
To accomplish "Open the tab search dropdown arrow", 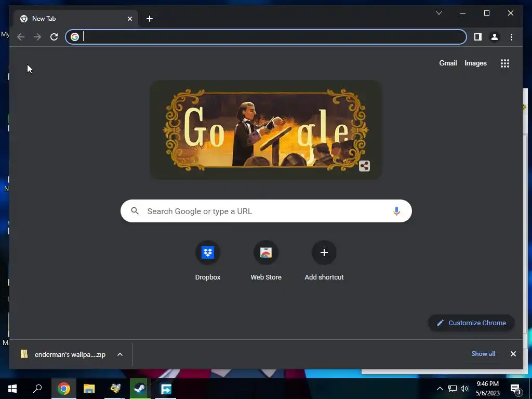I will click(x=438, y=13).
